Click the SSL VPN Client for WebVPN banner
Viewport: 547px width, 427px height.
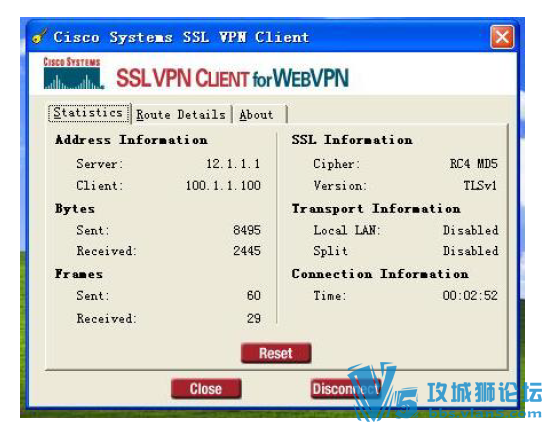coord(232,78)
